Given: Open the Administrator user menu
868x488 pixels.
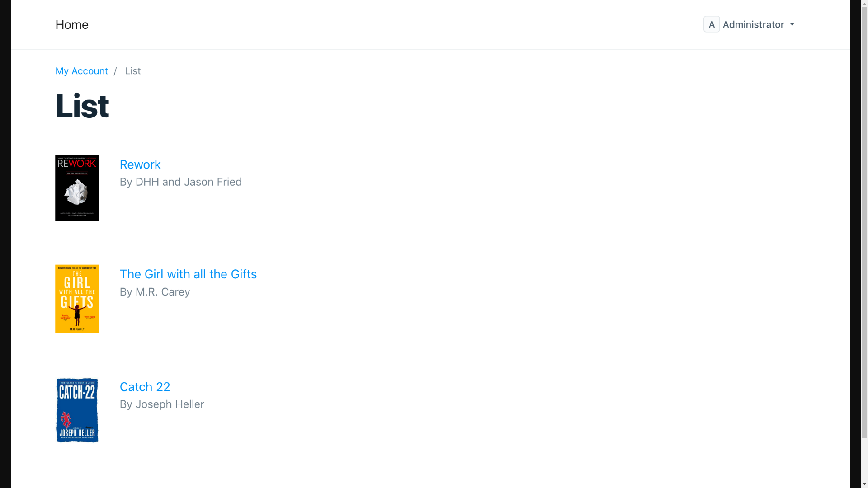Looking at the screenshot, I should pyautogui.click(x=753, y=24).
